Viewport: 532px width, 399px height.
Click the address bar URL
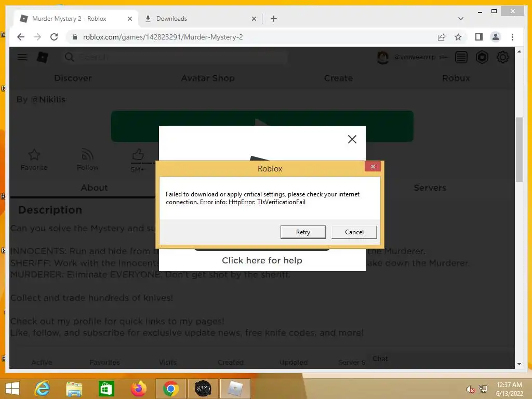163,37
